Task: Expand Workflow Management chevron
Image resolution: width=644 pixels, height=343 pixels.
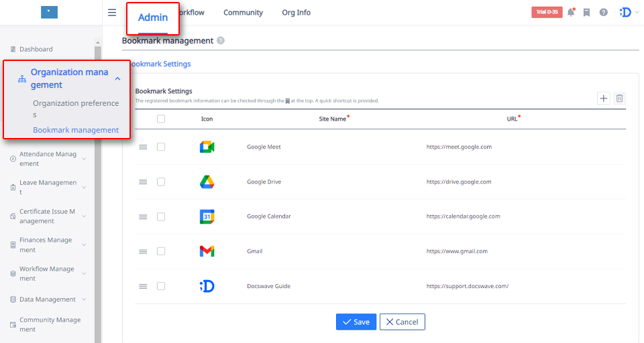Action: coord(85,273)
